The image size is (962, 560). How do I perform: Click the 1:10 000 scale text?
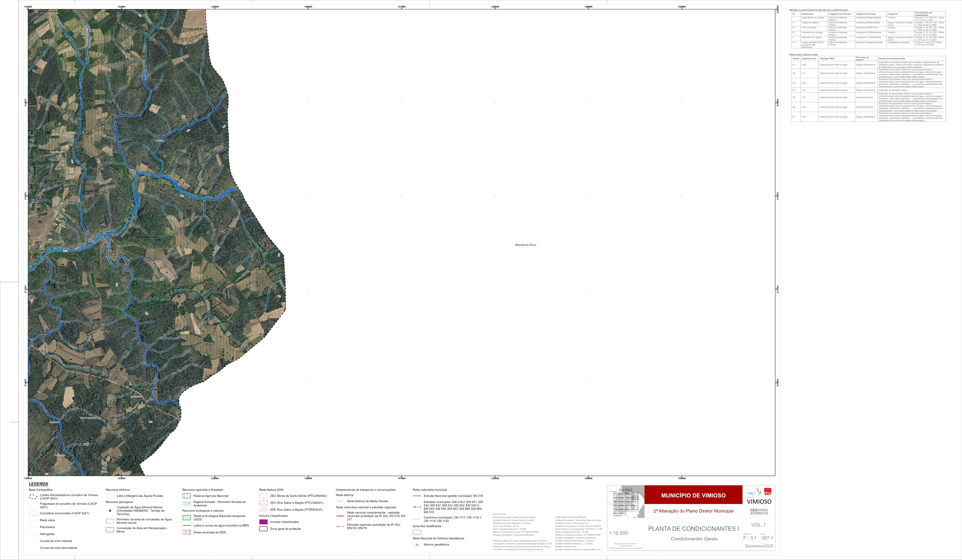click(618, 533)
